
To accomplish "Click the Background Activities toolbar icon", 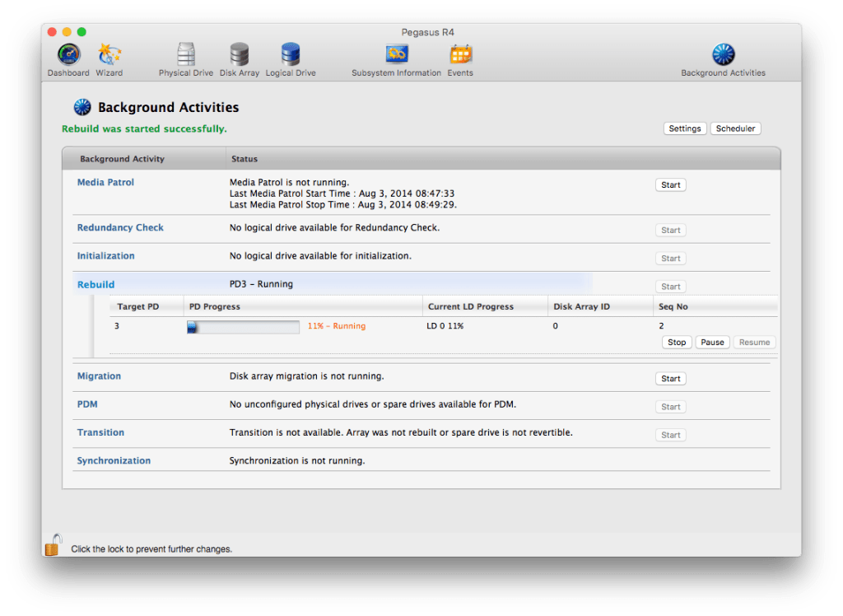I will pos(723,56).
